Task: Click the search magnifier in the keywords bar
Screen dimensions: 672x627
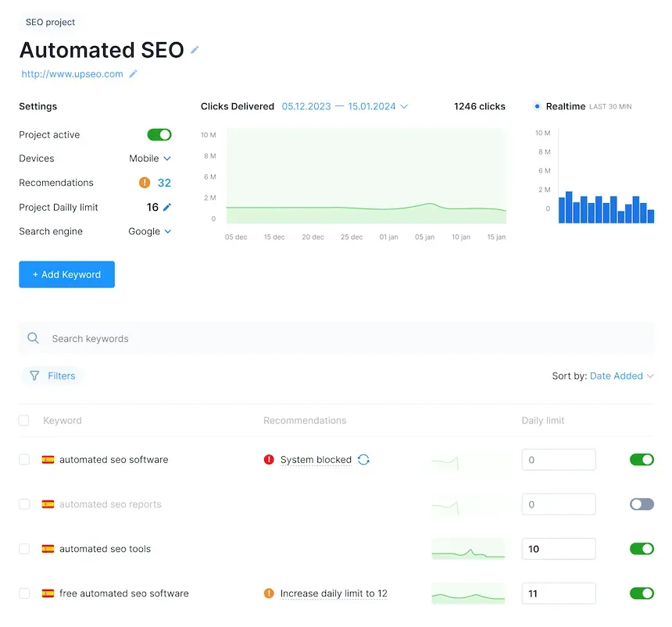Action: [x=32, y=338]
